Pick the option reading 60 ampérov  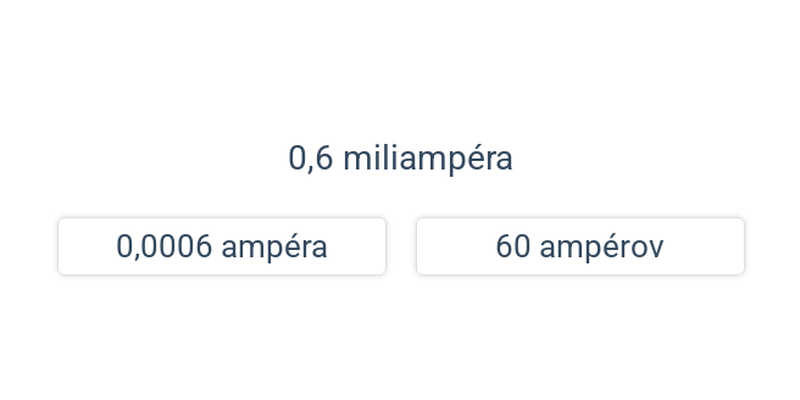[580, 246]
